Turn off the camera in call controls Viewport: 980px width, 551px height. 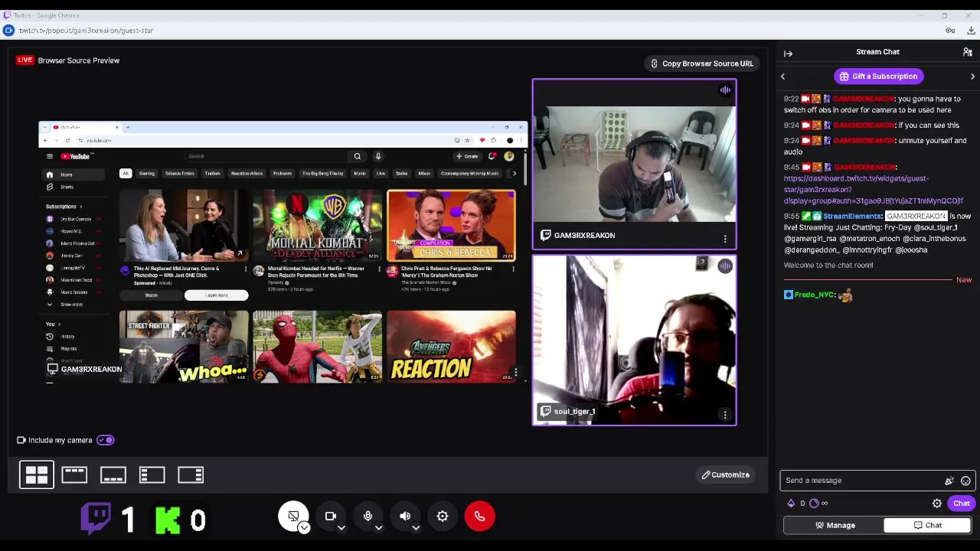click(x=331, y=516)
